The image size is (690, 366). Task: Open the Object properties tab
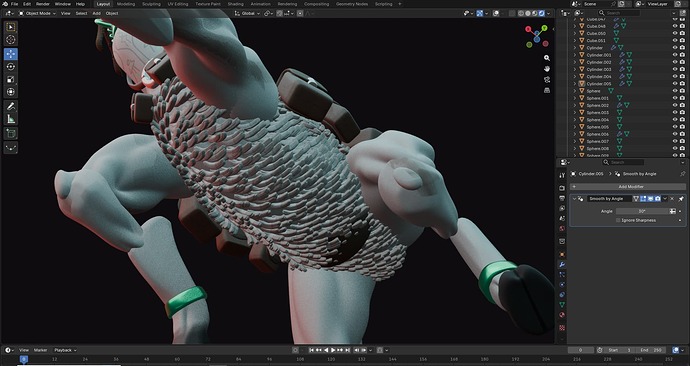coord(562,254)
